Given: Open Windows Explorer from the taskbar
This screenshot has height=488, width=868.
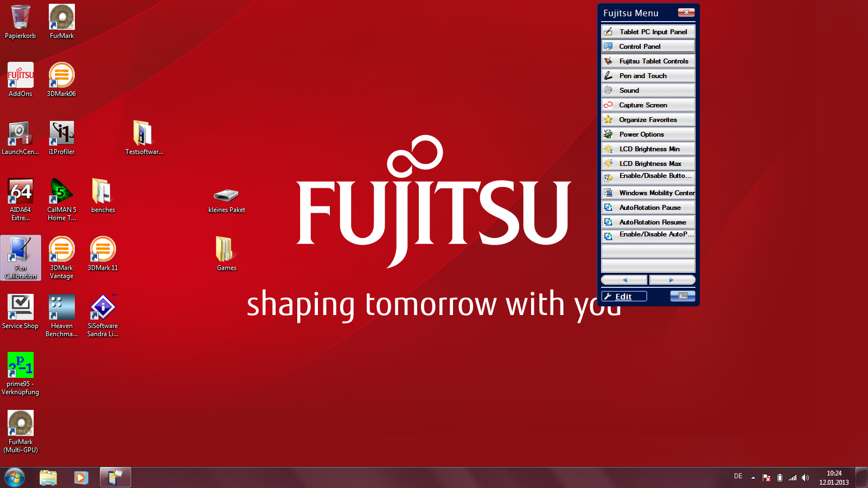Looking at the screenshot, I should [x=48, y=478].
